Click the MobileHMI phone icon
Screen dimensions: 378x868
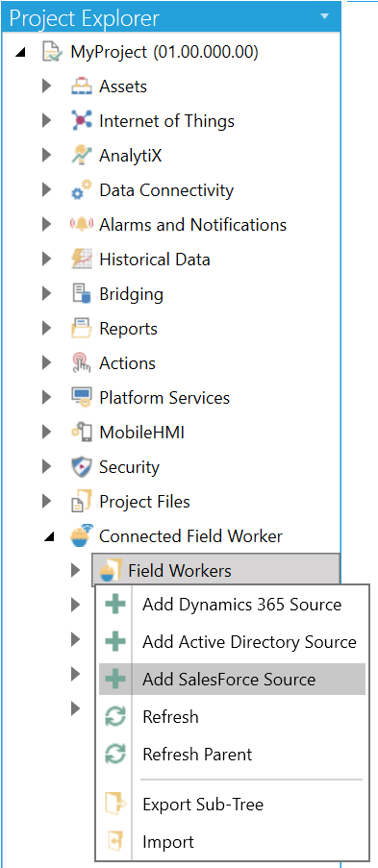coord(82,433)
